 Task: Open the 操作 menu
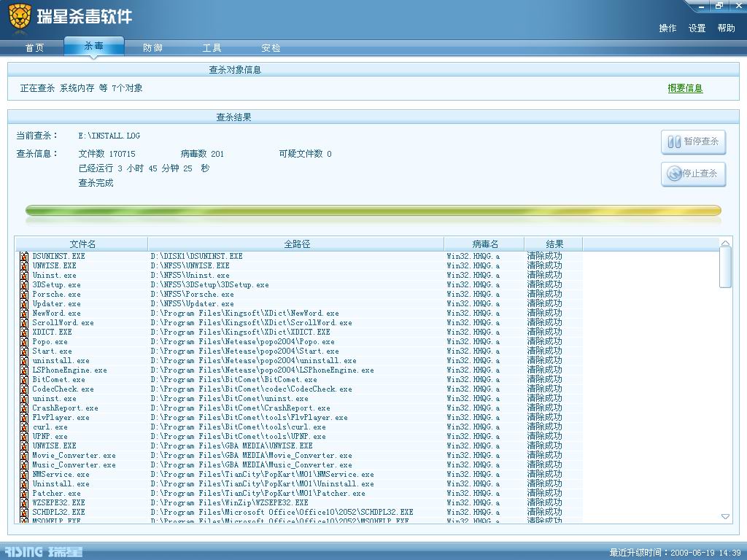pyautogui.click(x=667, y=28)
